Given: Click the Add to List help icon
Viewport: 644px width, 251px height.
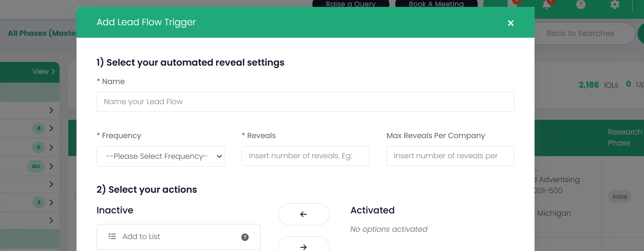Looking at the screenshot, I should click(x=245, y=237).
